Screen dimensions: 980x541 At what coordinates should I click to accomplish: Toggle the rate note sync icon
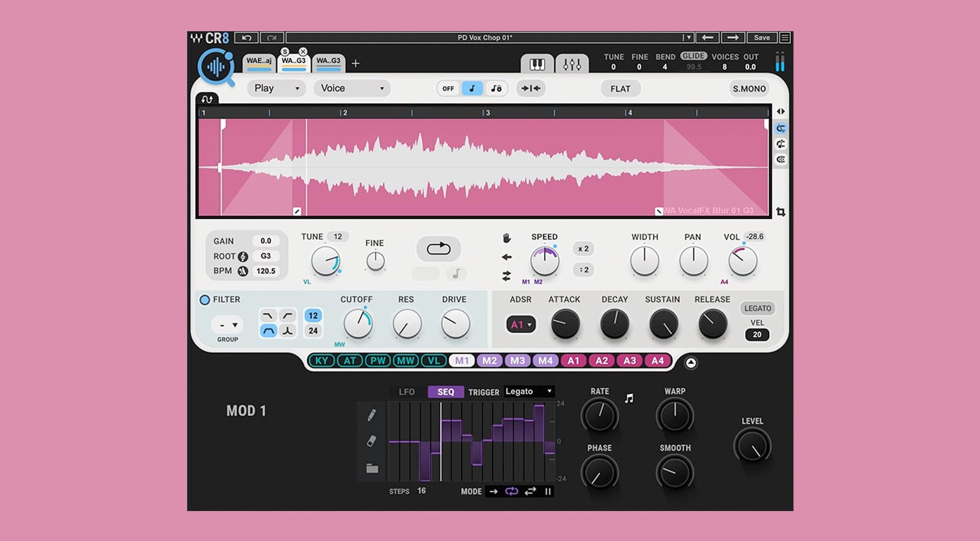coord(629,398)
